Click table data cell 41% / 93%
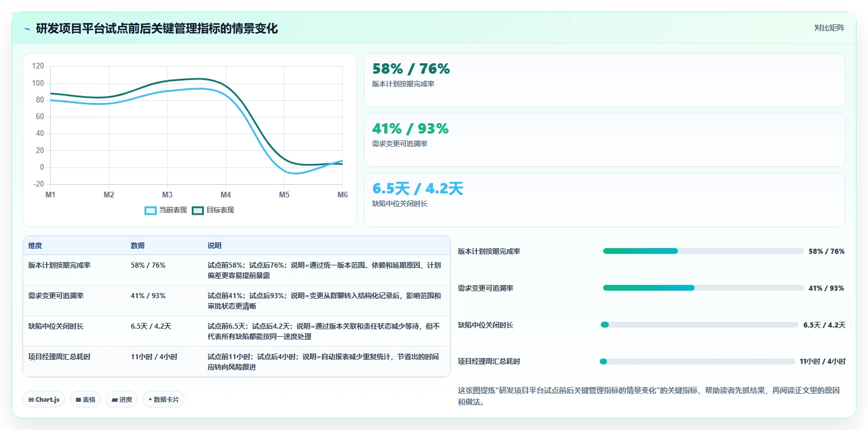Image resolution: width=868 pixels, height=430 pixels. pos(148,296)
